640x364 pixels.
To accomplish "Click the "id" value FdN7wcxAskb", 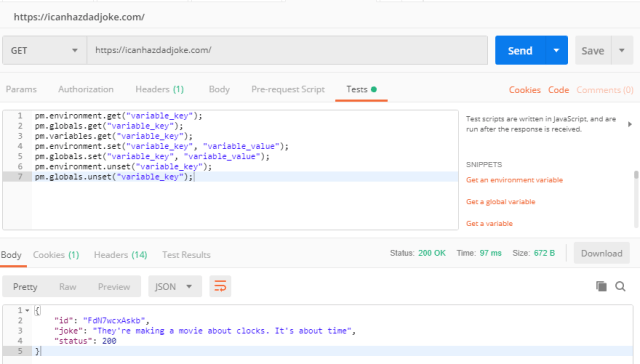I will 114,321.
